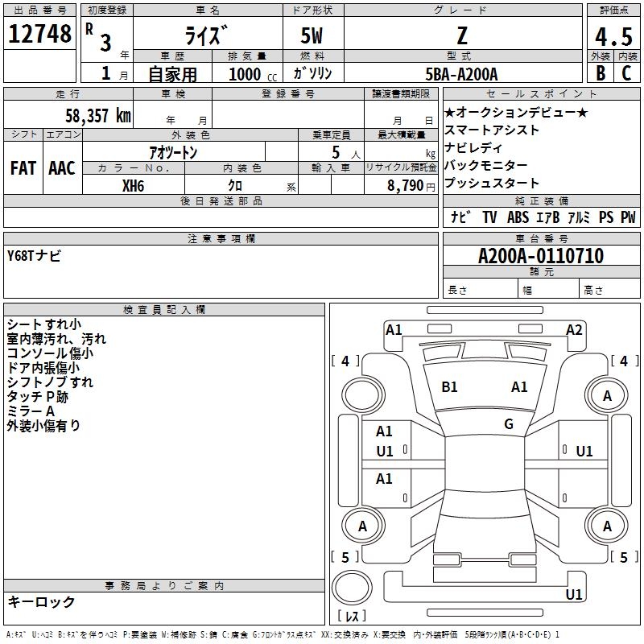Click the 検査員記入欄 section header

164,309
